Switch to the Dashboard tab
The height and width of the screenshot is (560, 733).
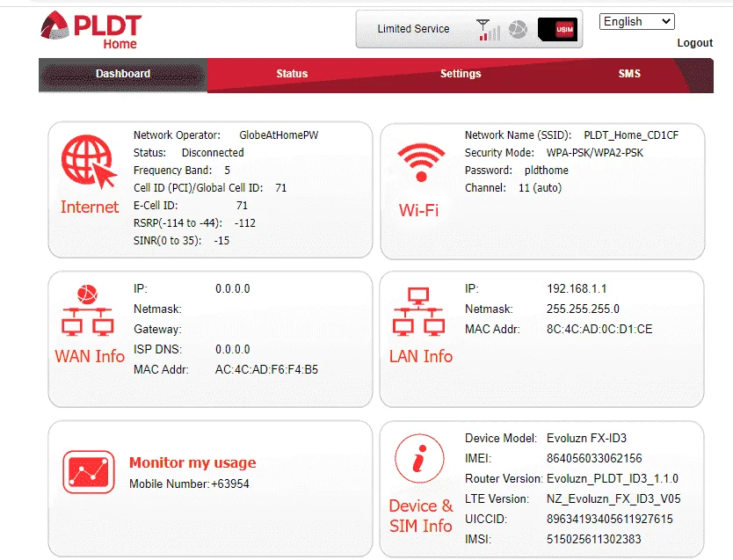click(123, 74)
